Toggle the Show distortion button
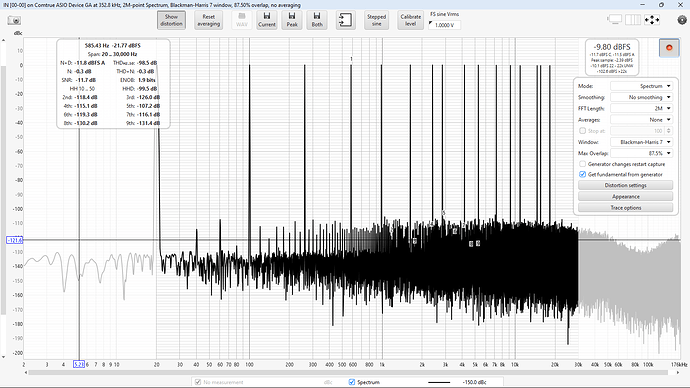The image size is (690, 388). 171,20
